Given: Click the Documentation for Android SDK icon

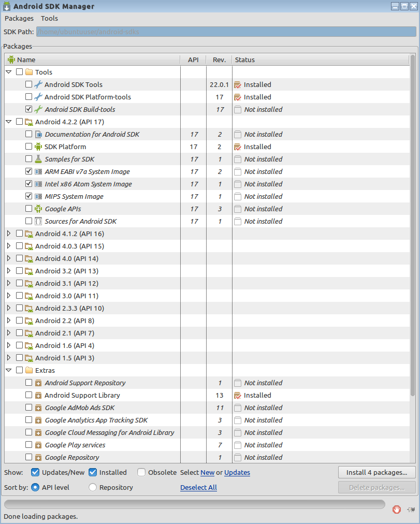Looking at the screenshot, I should (x=38, y=134).
